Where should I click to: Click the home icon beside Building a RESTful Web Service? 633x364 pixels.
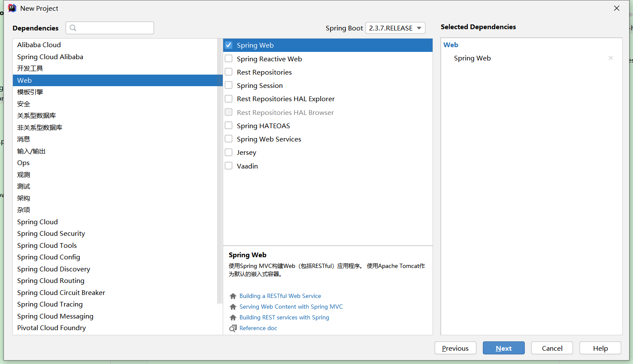[x=233, y=296]
